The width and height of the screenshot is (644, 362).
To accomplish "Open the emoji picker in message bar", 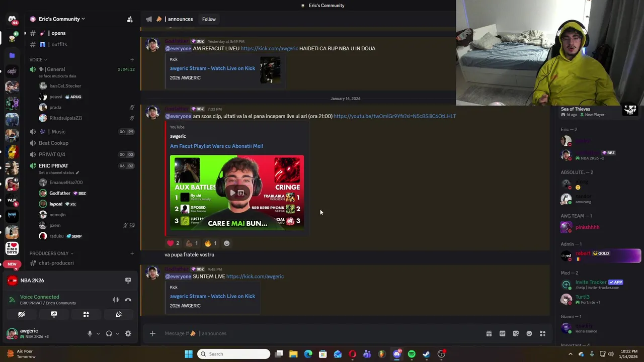I will click(529, 333).
